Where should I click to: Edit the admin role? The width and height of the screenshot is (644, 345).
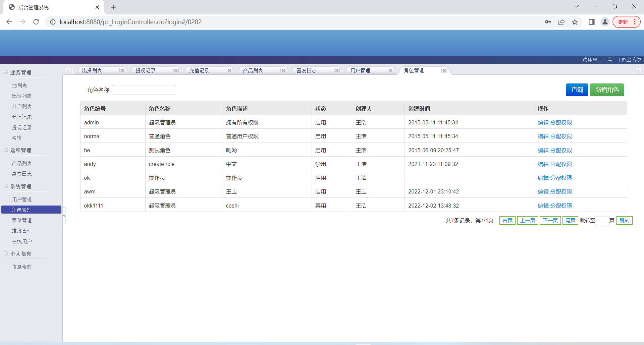coord(543,123)
